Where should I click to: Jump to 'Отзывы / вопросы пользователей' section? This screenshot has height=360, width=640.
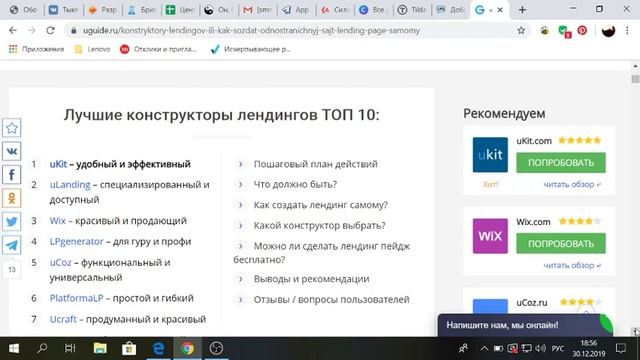tap(331, 300)
